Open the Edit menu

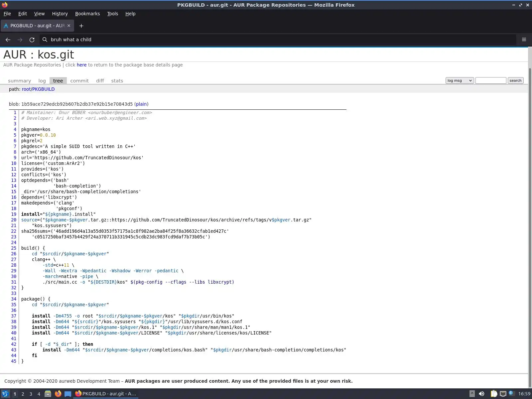pyautogui.click(x=23, y=14)
